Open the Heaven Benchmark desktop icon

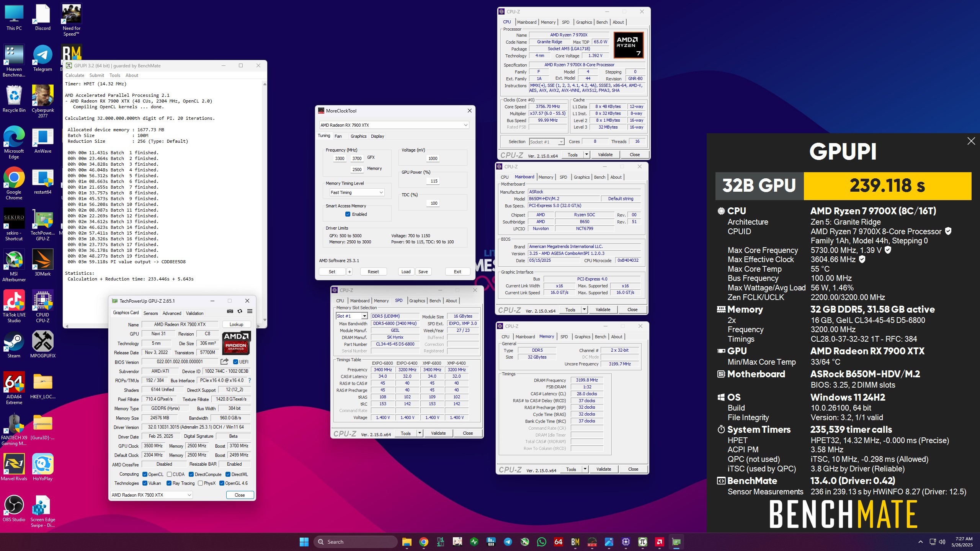click(x=14, y=61)
